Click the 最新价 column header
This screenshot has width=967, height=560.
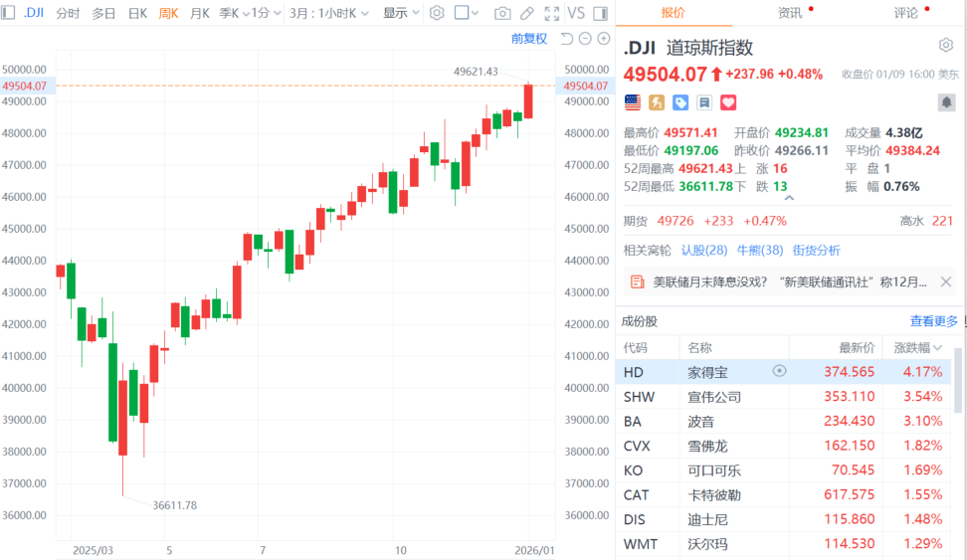pos(857,348)
